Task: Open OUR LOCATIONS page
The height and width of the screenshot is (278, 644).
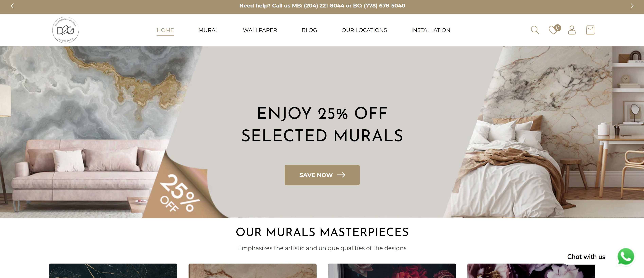Action: click(x=364, y=30)
